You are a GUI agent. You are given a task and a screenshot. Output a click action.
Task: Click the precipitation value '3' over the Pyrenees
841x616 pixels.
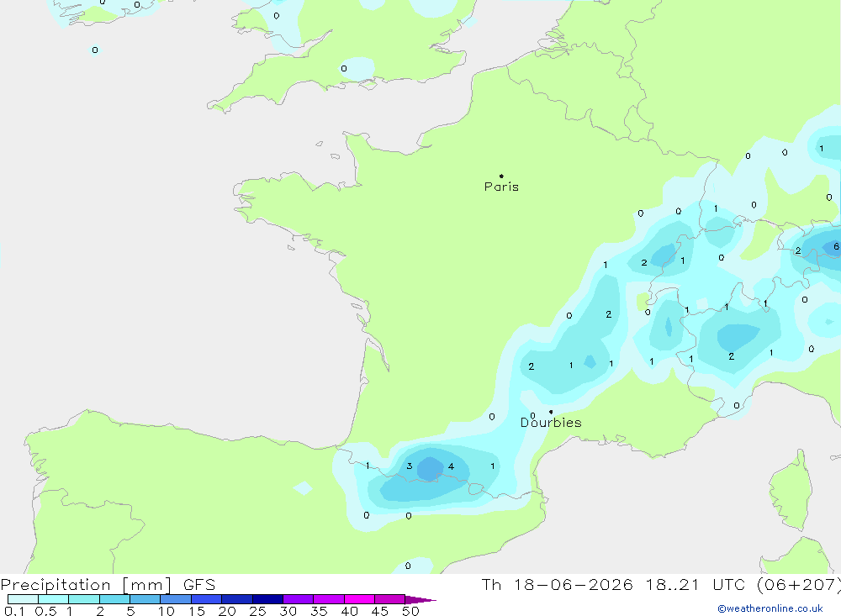410,466
